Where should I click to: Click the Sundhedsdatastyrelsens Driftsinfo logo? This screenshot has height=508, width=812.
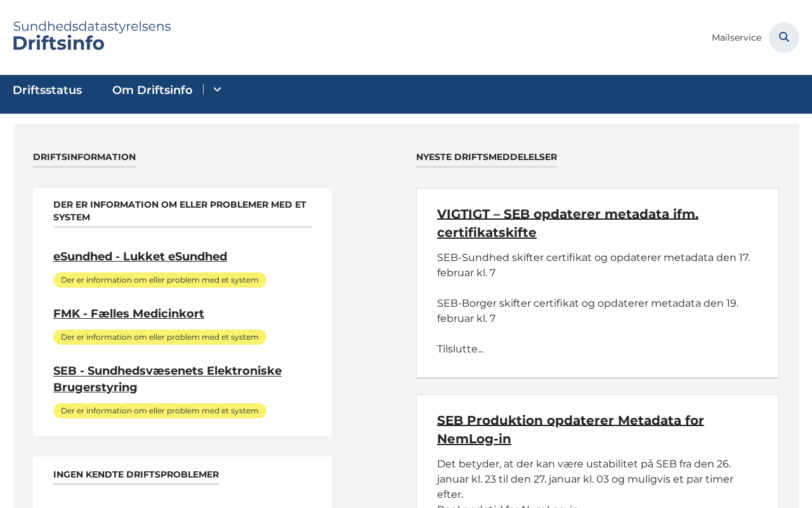(92, 36)
